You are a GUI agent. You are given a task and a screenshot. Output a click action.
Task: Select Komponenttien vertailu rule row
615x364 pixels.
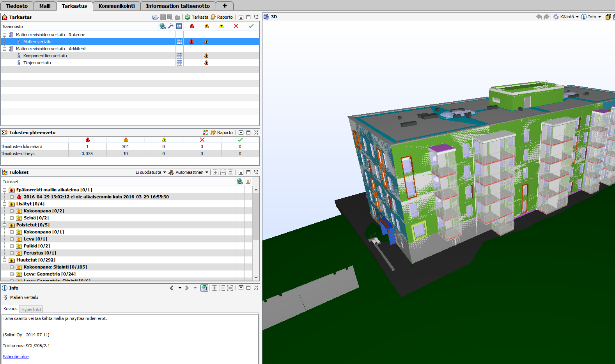pyautogui.click(x=130, y=56)
